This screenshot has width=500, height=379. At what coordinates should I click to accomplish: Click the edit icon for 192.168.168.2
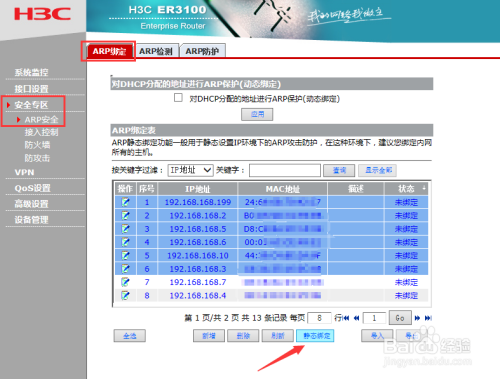(x=125, y=215)
